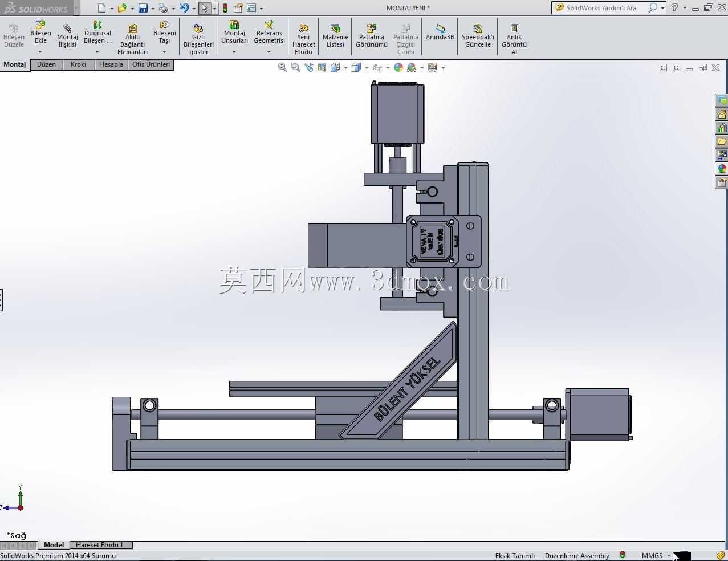
Task: Click Montaj İlişkisi (mate) tool
Action: pyautogui.click(x=67, y=36)
